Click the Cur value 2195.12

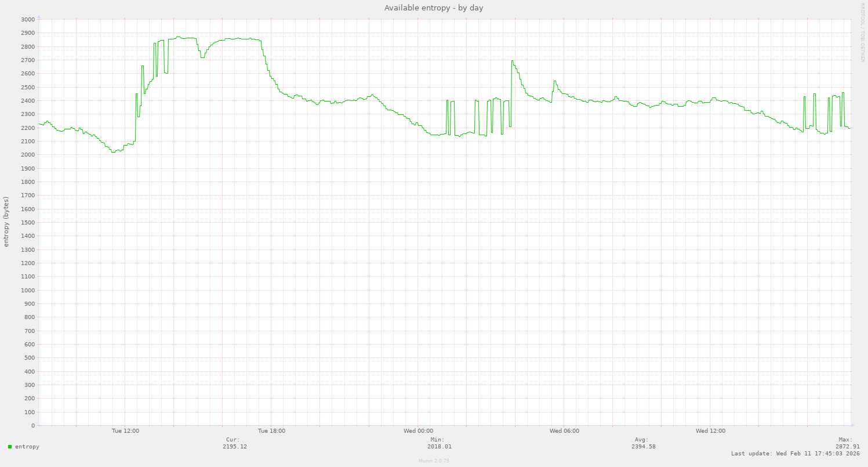(x=235, y=447)
